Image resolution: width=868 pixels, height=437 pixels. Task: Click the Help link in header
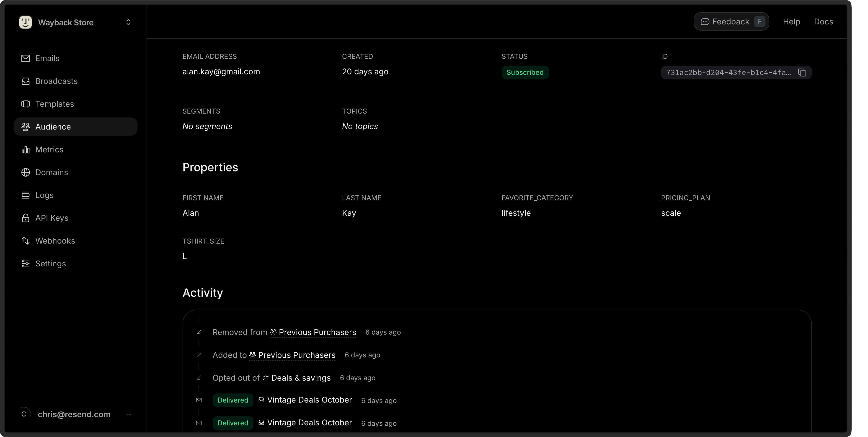791,22
